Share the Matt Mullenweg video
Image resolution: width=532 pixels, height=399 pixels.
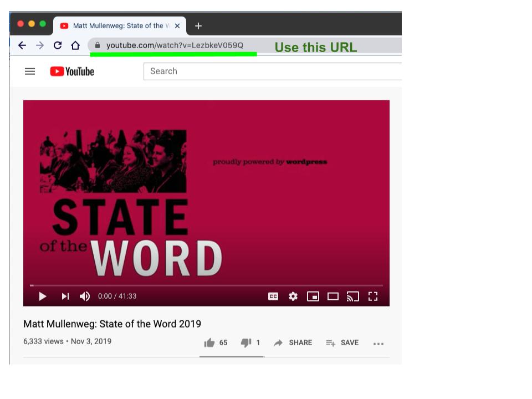(x=293, y=343)
